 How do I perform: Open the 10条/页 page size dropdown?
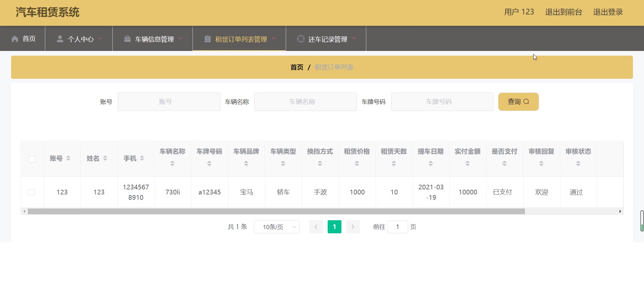point(277,227)
